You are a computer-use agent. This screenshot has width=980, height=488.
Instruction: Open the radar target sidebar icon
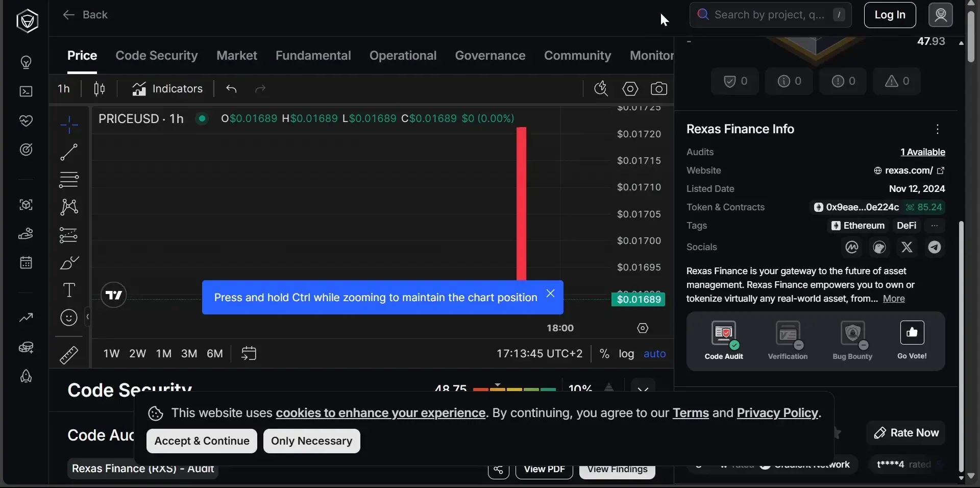coord(26,150)
